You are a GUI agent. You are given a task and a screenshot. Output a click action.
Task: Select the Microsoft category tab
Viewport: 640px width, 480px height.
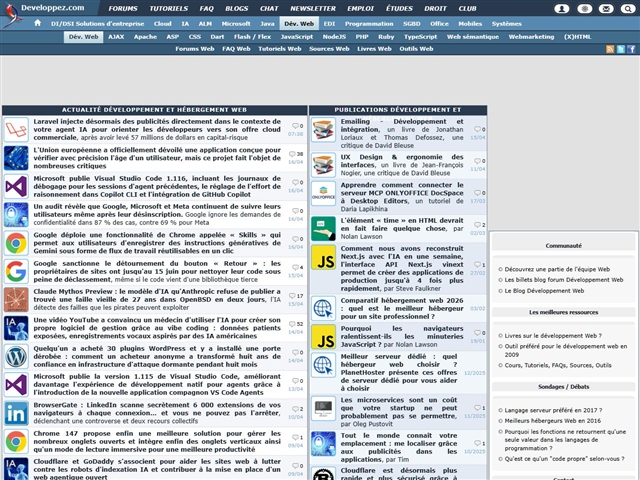(236, 24)
